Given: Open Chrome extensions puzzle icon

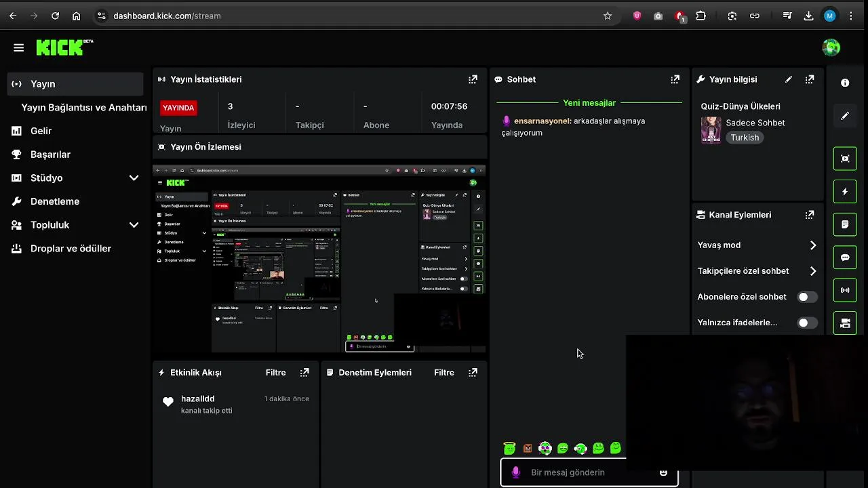Looking at the screenshot, I should (x=701, y=16).
